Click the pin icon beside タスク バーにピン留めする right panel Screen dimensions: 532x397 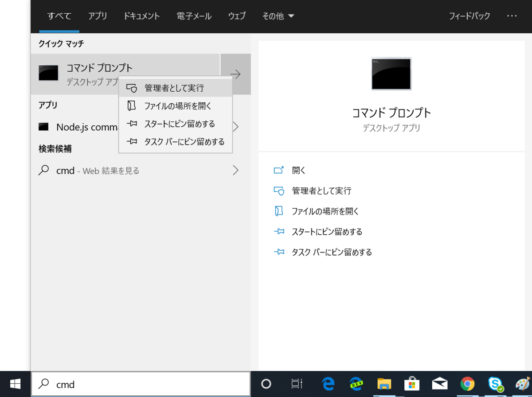coord(278,252)
